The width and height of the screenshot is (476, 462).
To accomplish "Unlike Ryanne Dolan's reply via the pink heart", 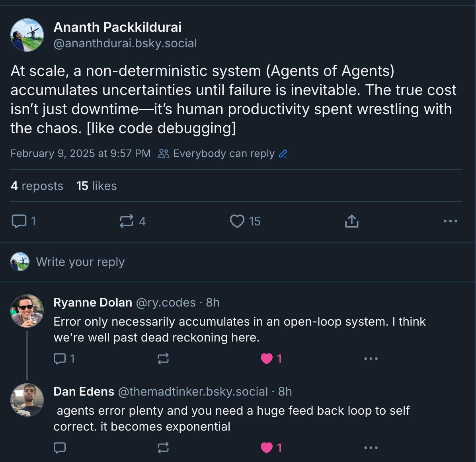I will click(267, 359).
